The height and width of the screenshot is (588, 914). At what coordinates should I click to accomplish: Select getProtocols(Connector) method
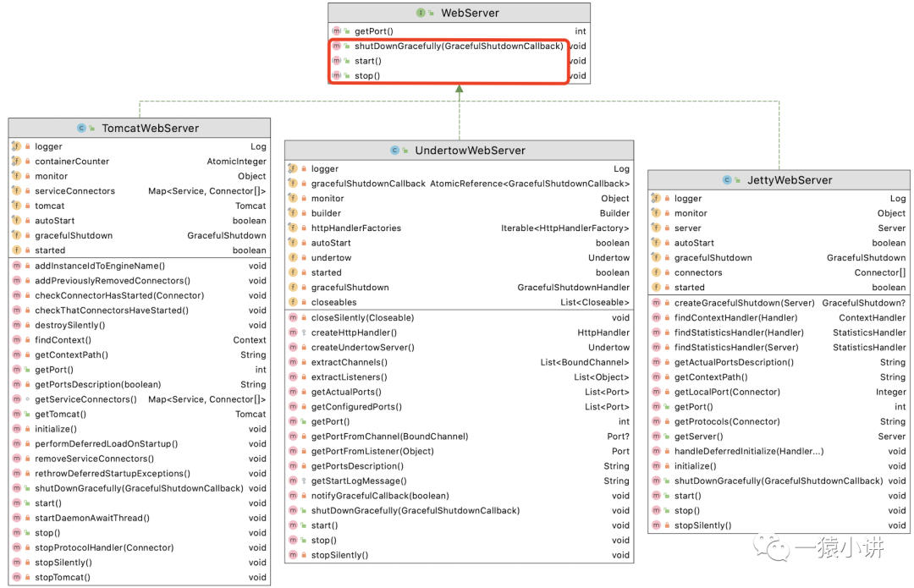779,422
